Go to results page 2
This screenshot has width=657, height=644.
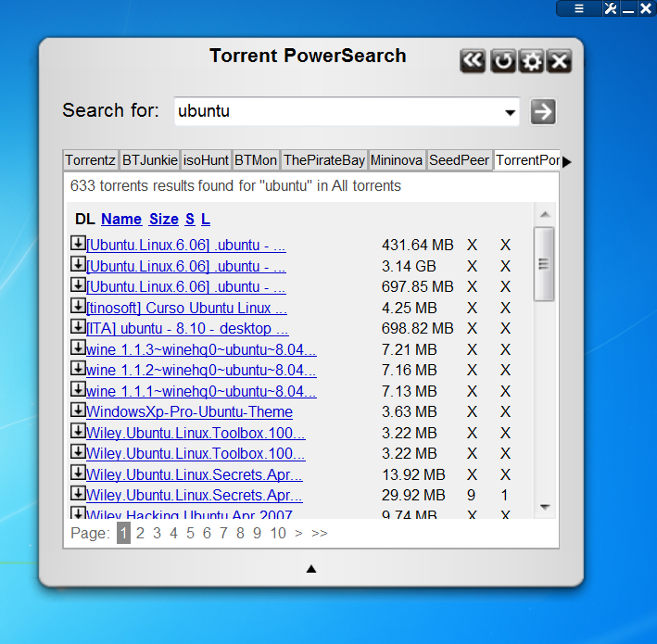(x=140, y=534)
